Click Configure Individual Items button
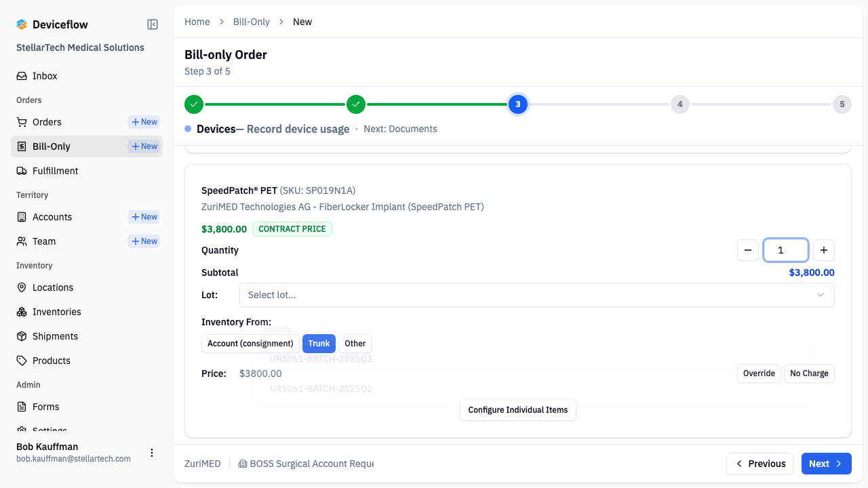This screenshot has width=868, height=488. (518, 410)
